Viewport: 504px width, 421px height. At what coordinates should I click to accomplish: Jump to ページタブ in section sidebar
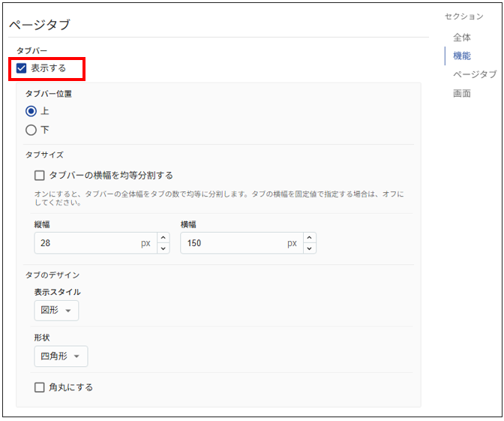click(474, 74)
